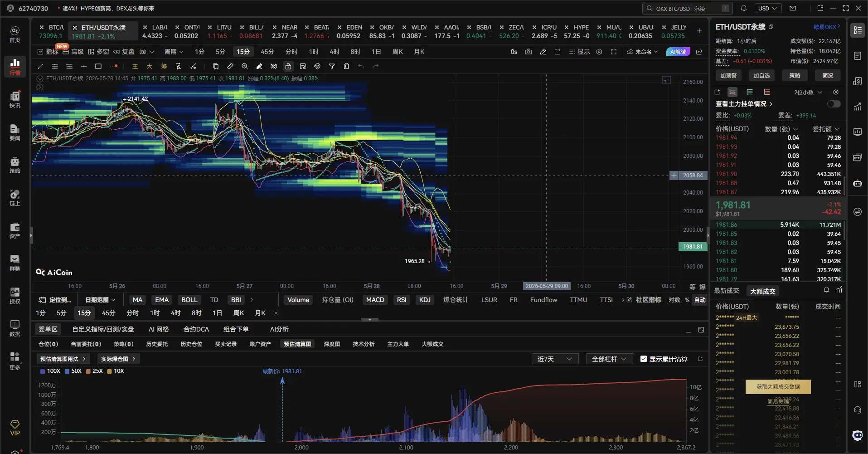868x454 pixels.
Task: Toggle the 100X leverage legend
Action: click(x=50, y=371)
